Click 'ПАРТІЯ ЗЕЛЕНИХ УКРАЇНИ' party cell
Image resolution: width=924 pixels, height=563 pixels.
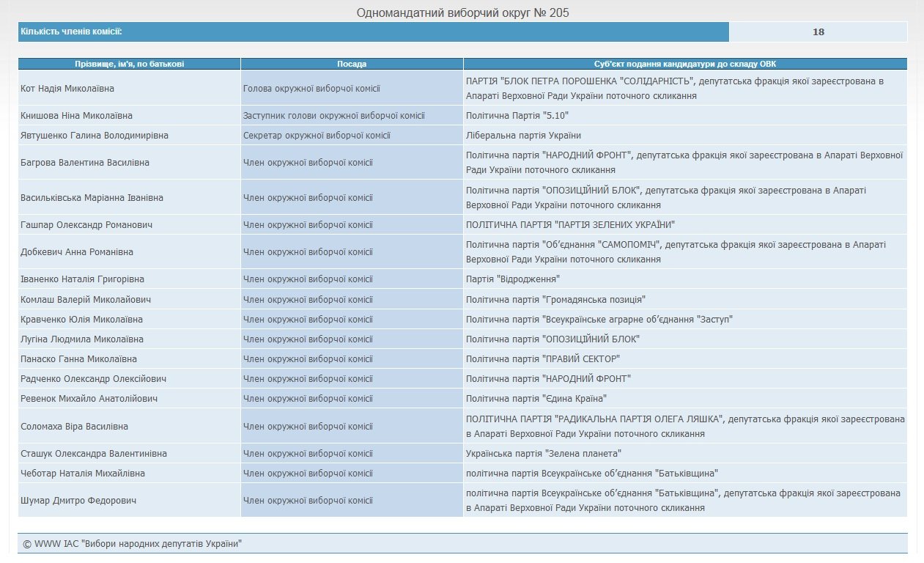(x=570, y=224)
